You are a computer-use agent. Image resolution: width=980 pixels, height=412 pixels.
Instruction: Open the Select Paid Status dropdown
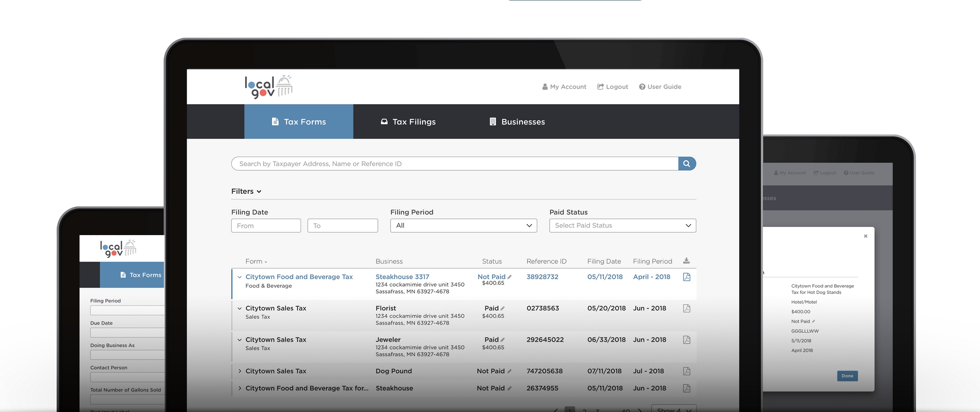point(623,225)
